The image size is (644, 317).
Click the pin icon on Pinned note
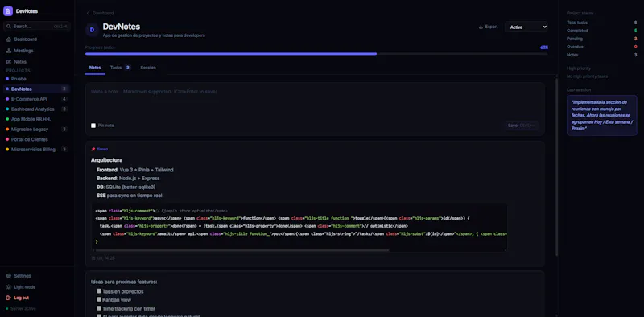pos(93,149)
